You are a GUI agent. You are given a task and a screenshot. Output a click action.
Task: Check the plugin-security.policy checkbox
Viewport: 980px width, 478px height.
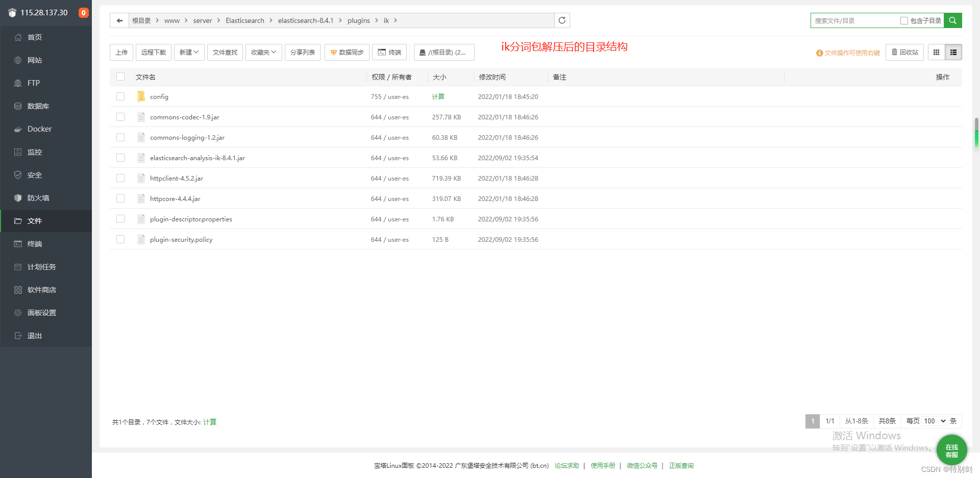(120, 239)
